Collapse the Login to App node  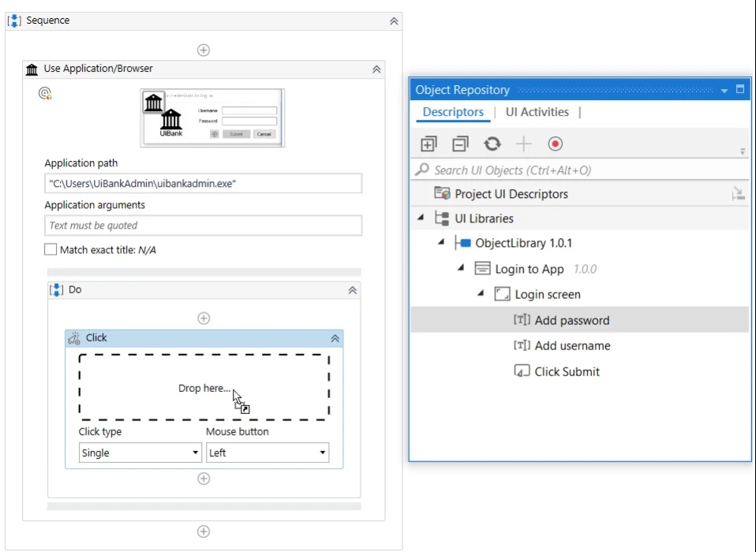[461, 267]
